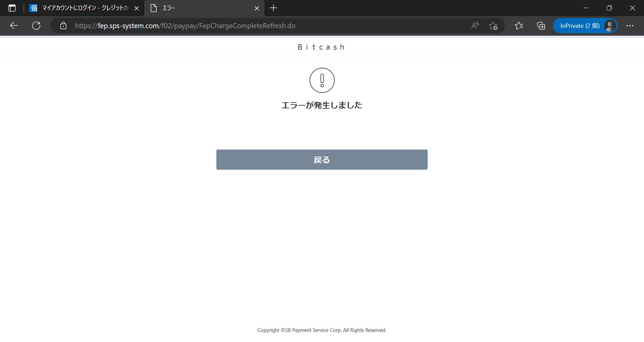This screenshot has width=644, height=342.
Task: Add this page to favorites star icon
Action: pos(493,26)
